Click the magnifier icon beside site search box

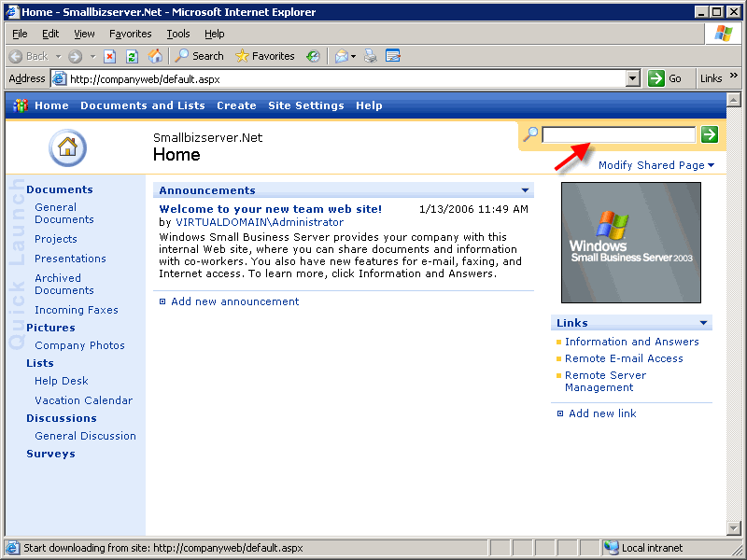coord(530,134)
